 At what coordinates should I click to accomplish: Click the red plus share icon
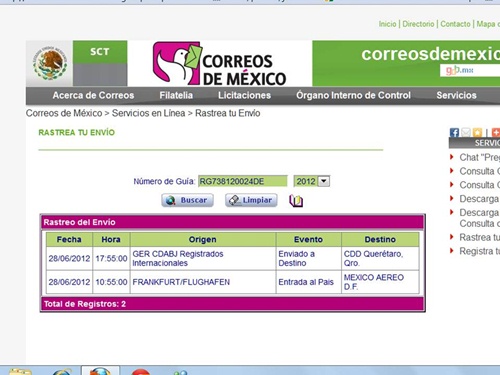pyautogui.click(x=496, y=132)
